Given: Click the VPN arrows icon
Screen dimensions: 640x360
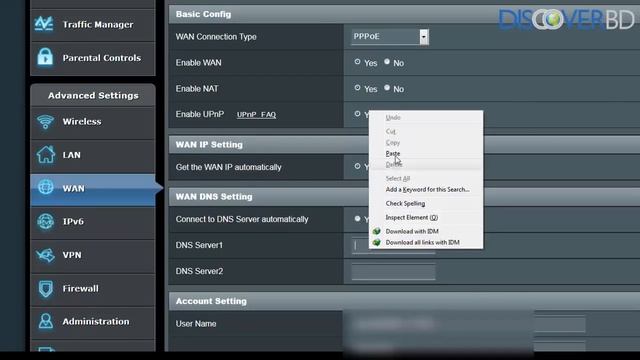Looking at the screenshot, I should coord(45,255).
